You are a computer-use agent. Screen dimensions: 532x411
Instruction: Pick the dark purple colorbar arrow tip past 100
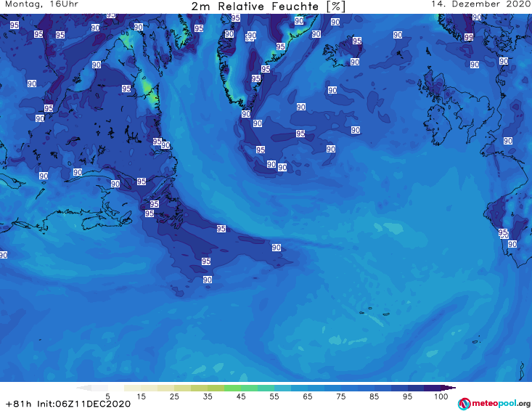[449, 388]
